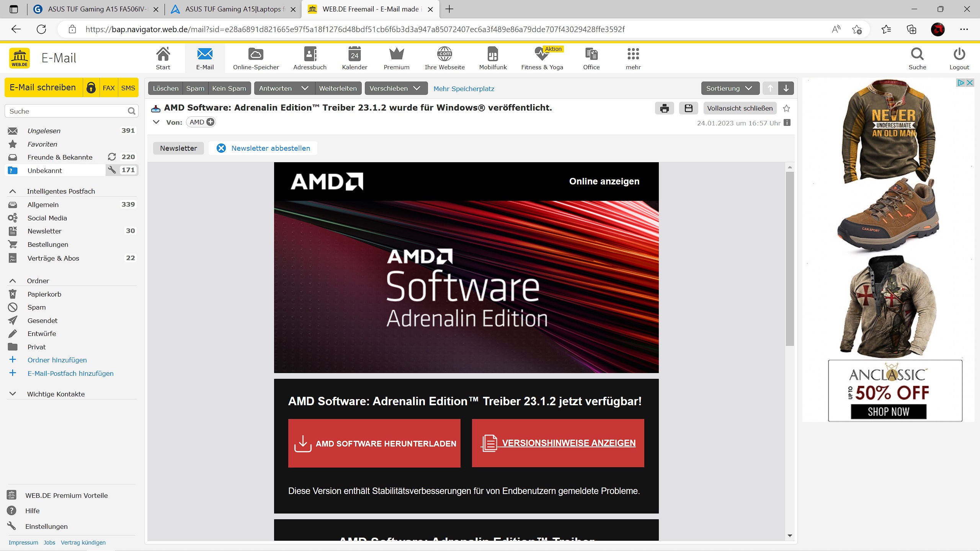The height and width of the screenshot is (551, 980).
Task: Click the wrench icon beside Unbekannt
Action: point(112,170)
